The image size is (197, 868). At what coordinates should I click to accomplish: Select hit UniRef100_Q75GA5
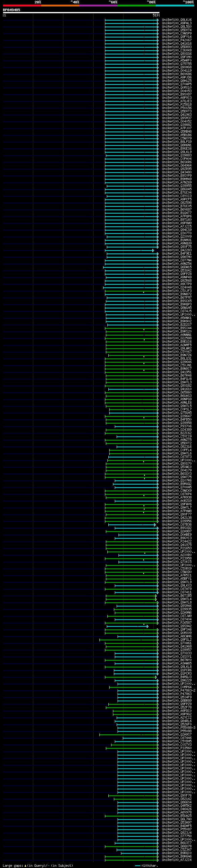coord(177,413)
